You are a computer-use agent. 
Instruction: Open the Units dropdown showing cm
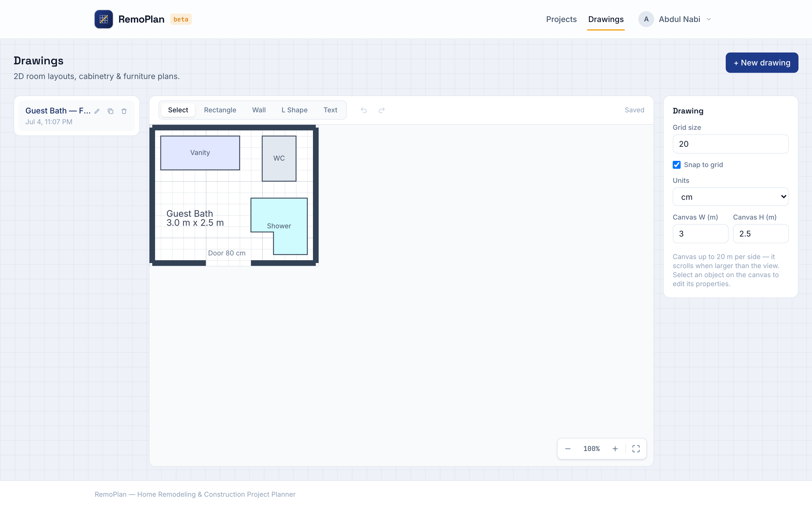tap(731, 197)
